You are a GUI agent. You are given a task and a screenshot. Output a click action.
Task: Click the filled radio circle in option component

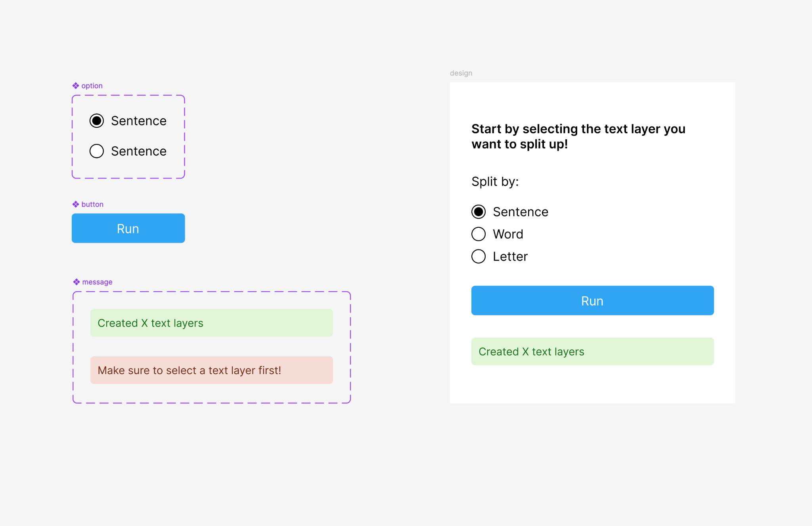(x=97, y=121)
